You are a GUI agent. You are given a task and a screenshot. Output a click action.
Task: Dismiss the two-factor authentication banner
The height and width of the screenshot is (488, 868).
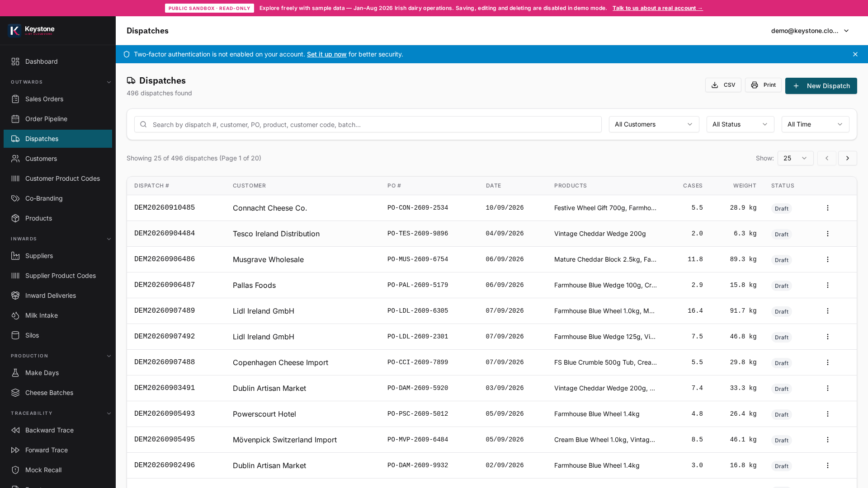[x=855, y=54]
